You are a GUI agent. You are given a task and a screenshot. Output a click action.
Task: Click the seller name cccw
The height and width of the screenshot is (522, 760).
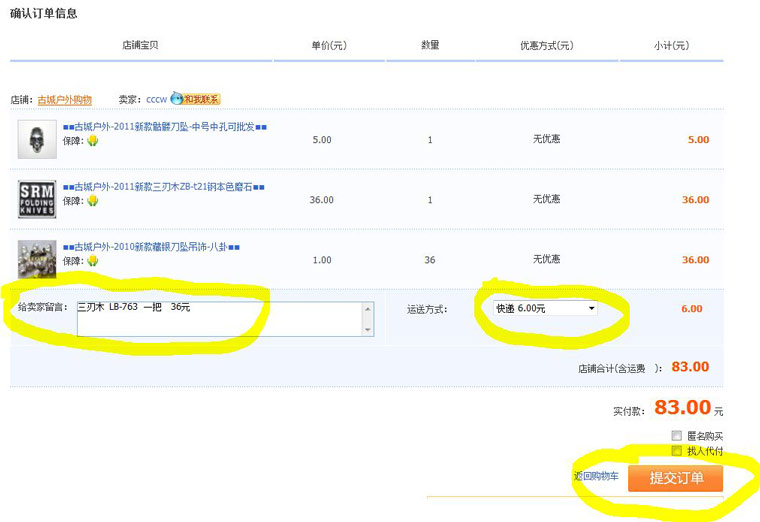click(x=156, y=100)
